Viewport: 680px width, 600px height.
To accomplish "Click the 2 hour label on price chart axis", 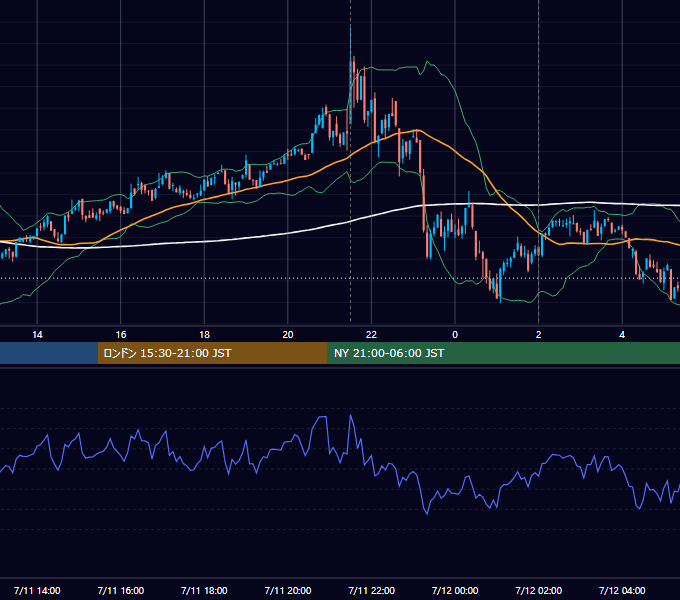I will (539, 335).
